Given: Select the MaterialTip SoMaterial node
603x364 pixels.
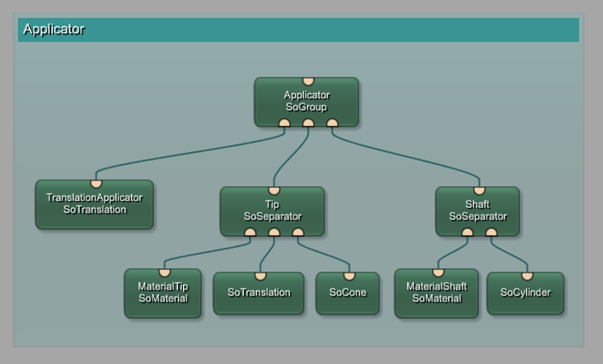Looking at the screenshot, I should tap(163, 293).
